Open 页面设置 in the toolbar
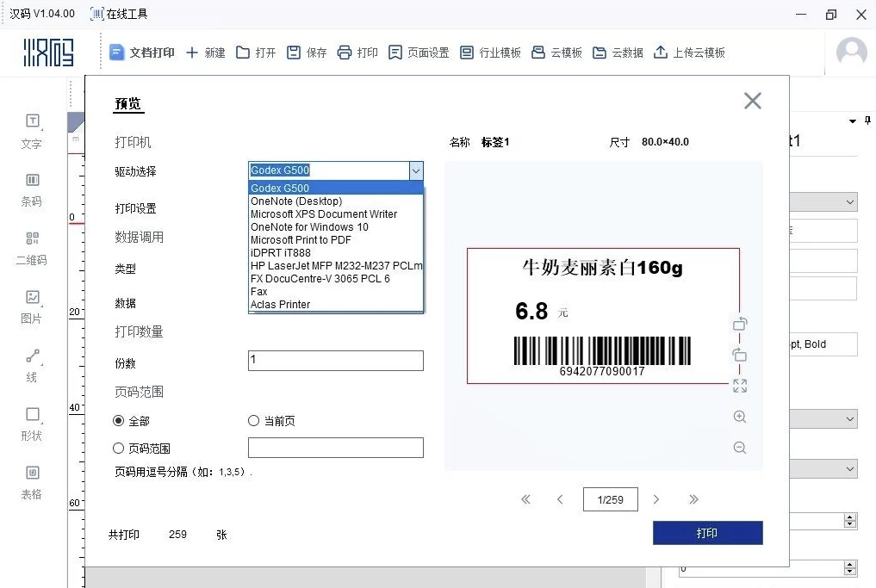Screen dimensions: 876x588 (x=419, y=53)
